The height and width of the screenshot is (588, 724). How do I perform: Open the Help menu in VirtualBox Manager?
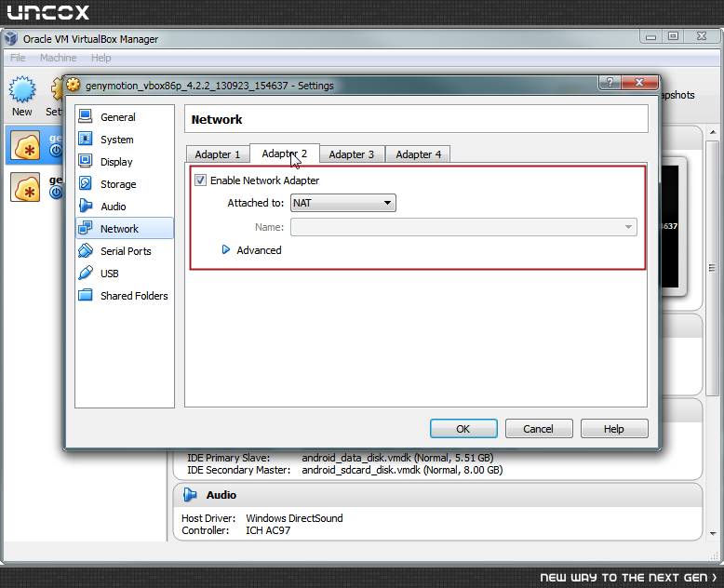[101, 58]
